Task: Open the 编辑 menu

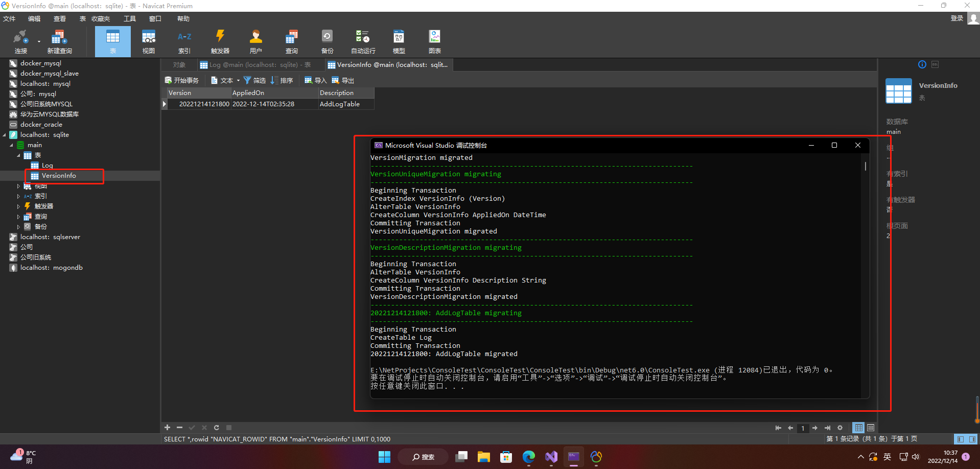Action: (x=34, y=19)
